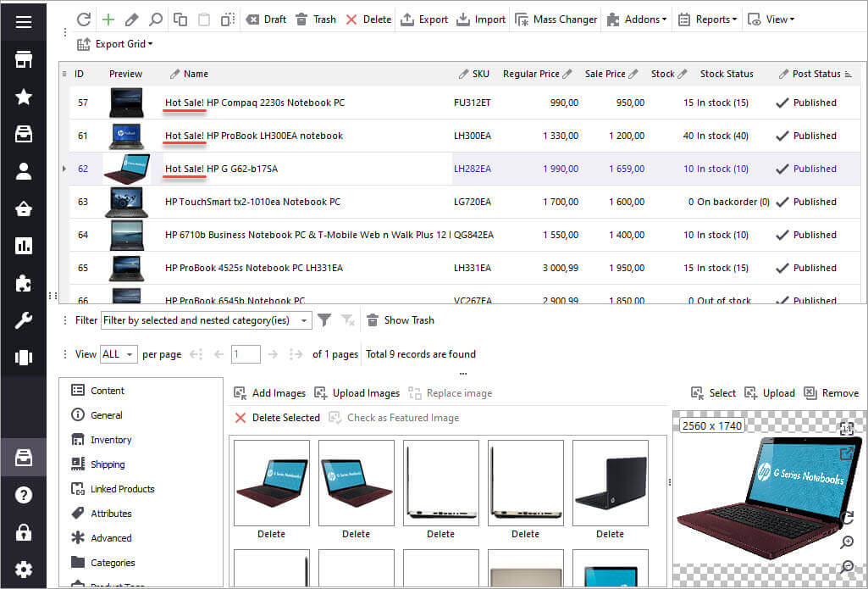Click the Mass Changer button

556,19
